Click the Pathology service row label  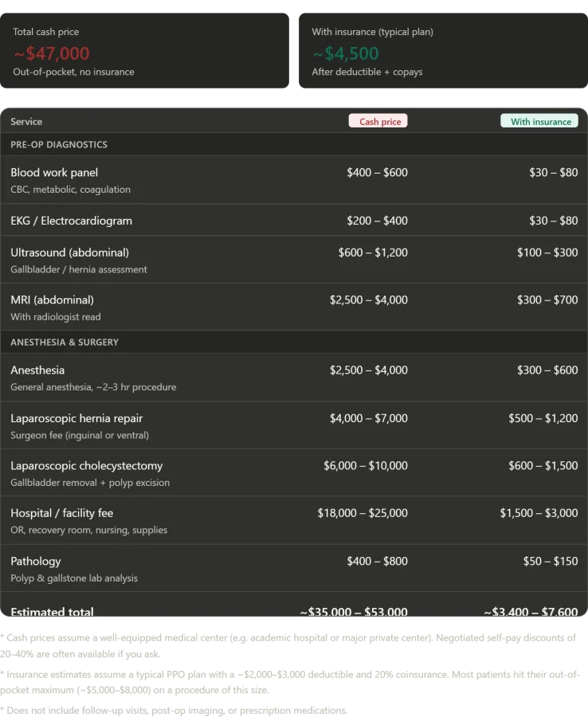(36, 562)
